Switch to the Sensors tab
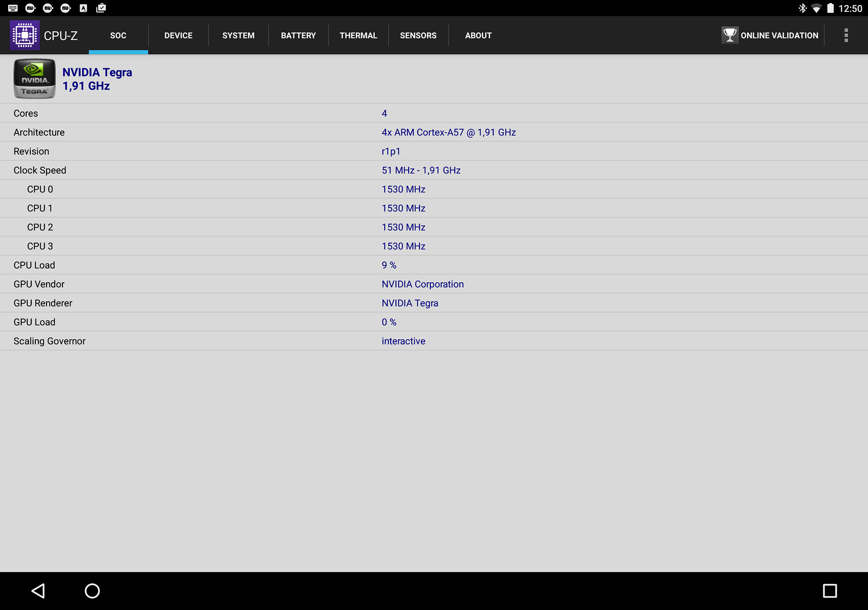 [x=418, y=35]
